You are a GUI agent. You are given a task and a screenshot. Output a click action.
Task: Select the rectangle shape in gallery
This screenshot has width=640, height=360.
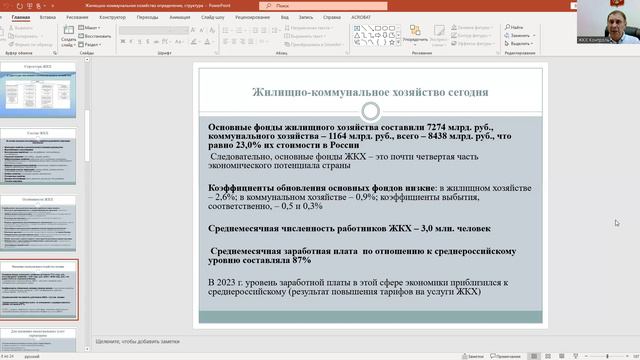(x=378, y=28)
